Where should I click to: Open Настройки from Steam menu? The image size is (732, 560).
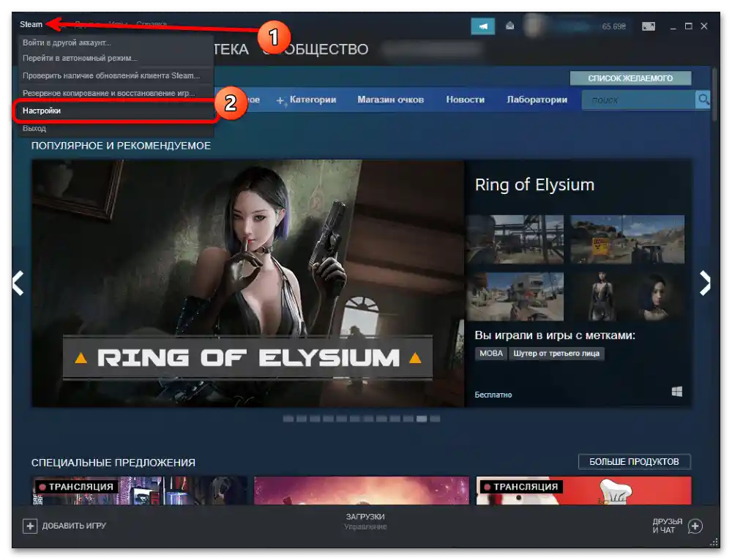pyautogui.click(x=116, y=111)
